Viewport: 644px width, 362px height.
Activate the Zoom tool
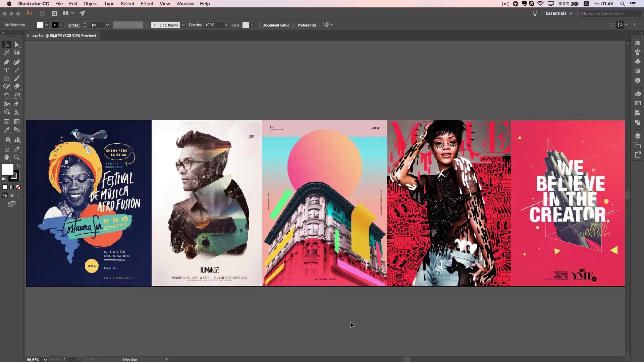17,157
